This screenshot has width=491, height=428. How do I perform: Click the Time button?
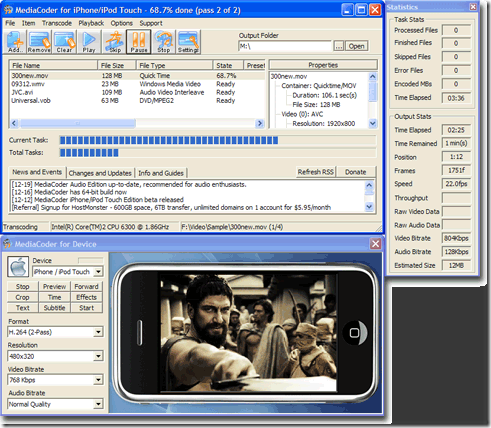(54, 297)
